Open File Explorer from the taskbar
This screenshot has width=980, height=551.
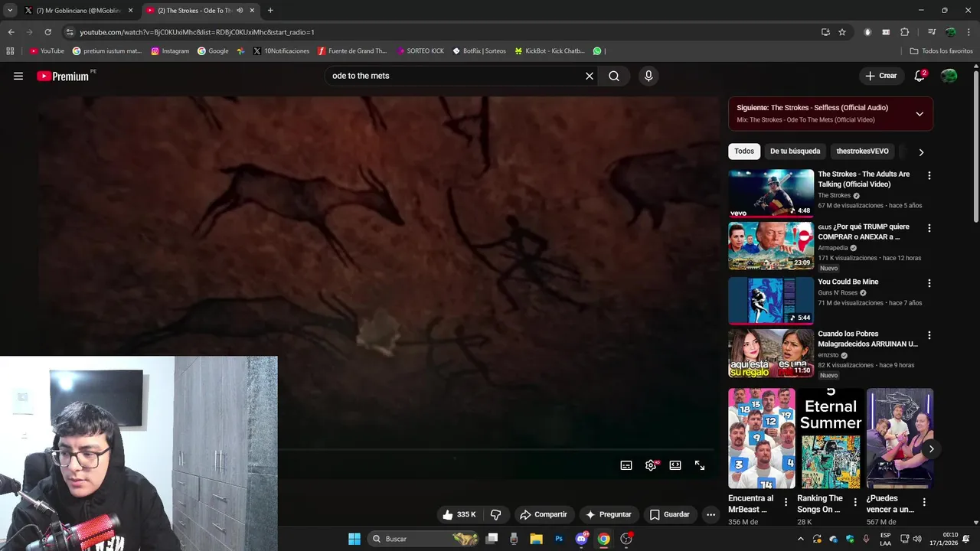pos(537,539)
